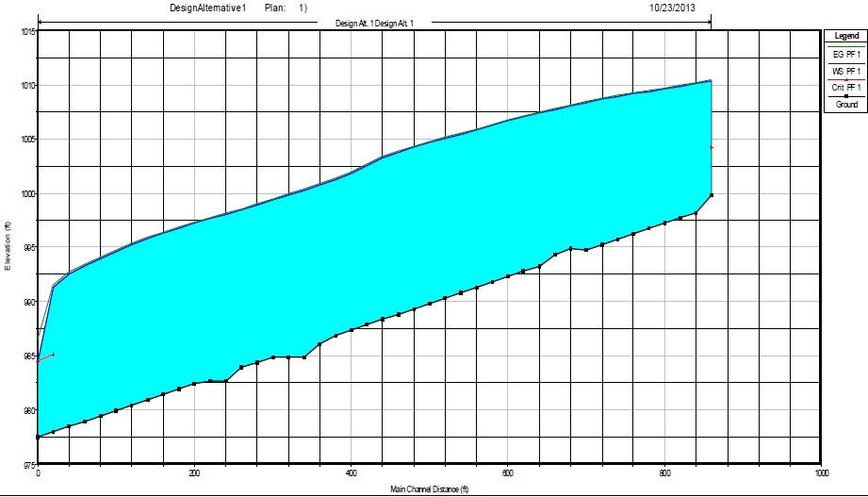Click the left arrowhead of reach extent line
Screen dimensions: 868x497
41,21
